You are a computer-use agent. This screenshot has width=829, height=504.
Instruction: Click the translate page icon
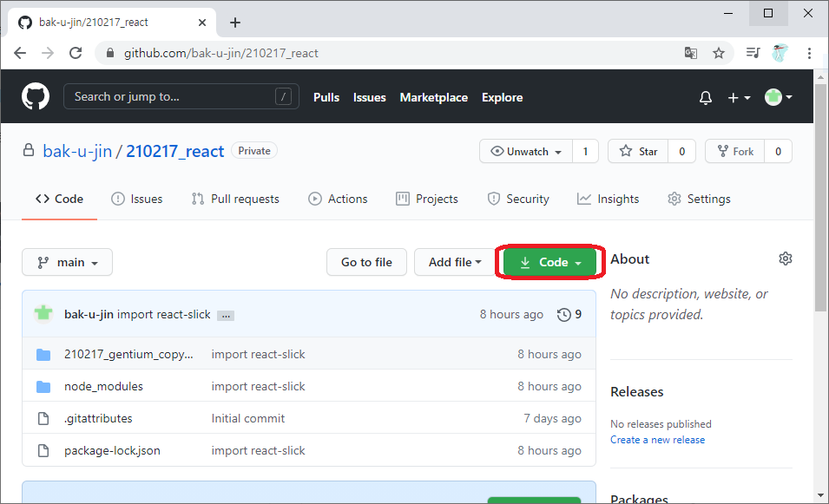[690, 53]
